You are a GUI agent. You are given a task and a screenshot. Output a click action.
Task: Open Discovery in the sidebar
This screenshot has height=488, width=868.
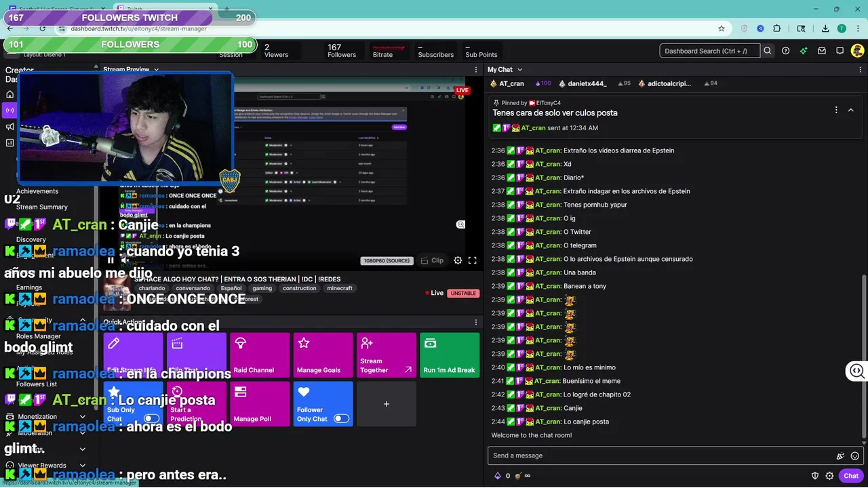[x=31, y=239]
